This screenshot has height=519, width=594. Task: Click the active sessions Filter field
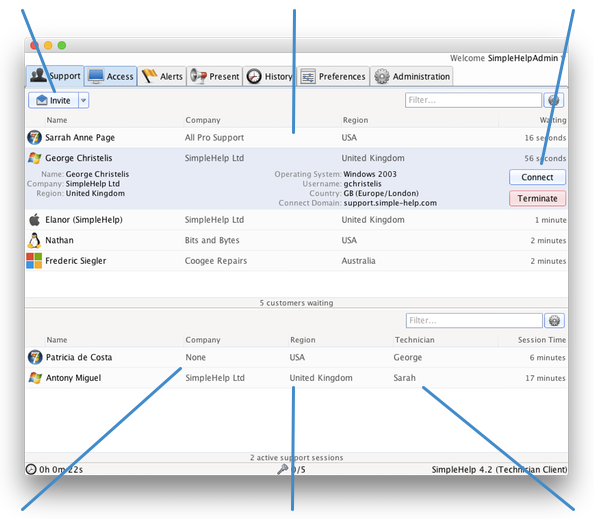click(x=474, y=320)
